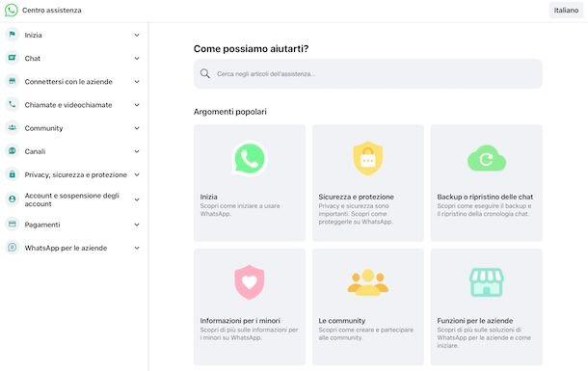The width and height of the screenshot is (588, 371).
Task: Click the Chiamate e videochiamate phone icon
Action: coord(12,104)
